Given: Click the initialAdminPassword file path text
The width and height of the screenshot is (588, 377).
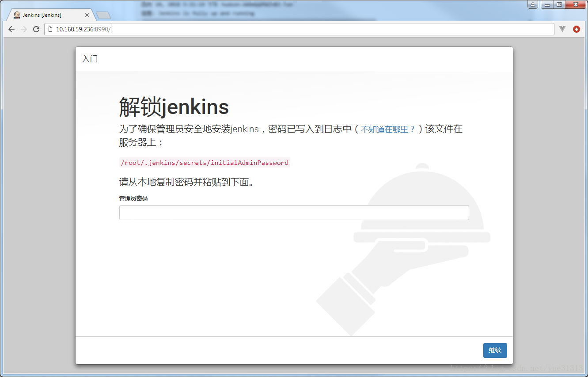Looking at the screenshot, I should click(x=205, y=163).
